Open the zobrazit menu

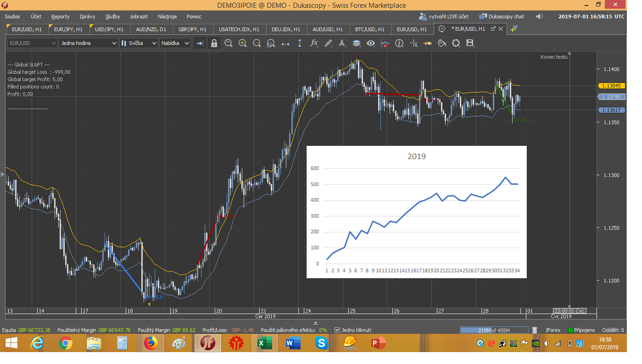[x=139, y=17]
